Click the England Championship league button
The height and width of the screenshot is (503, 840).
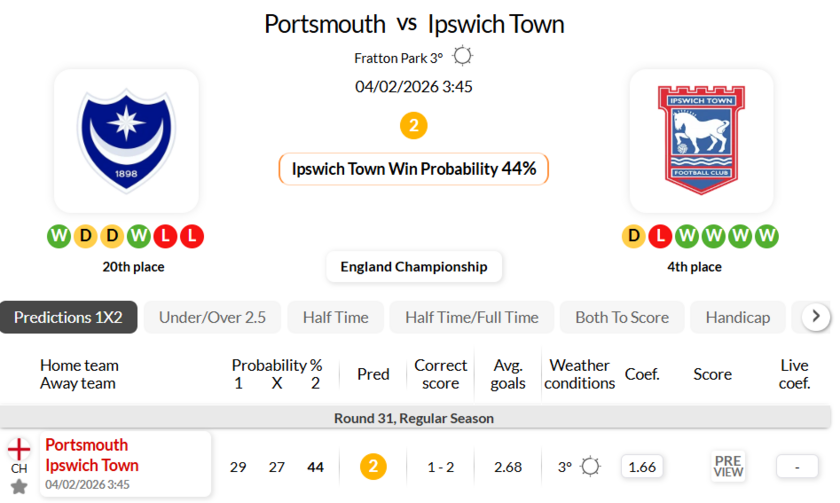pos(414,267)
